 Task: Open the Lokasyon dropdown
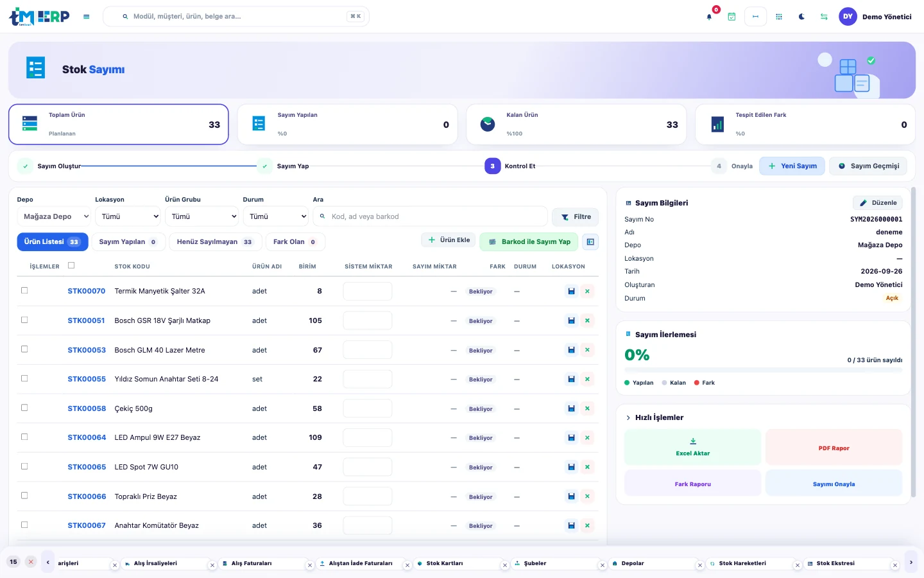point(127,216)
